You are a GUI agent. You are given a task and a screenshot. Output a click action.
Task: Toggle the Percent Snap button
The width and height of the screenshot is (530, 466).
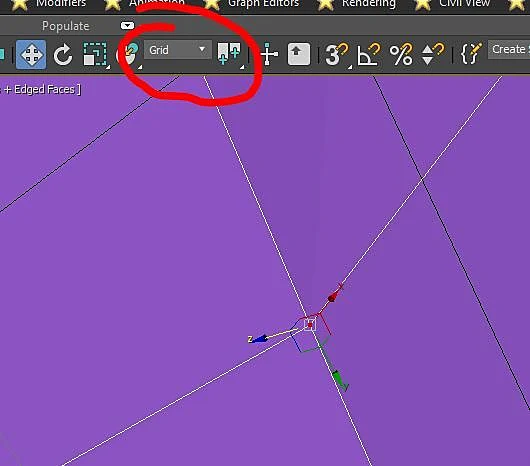[x=401, y=54]
